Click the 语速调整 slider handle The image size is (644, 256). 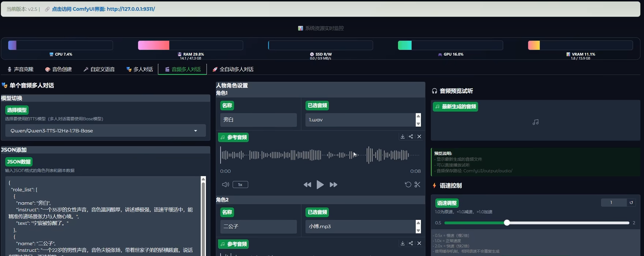click(x=507, y=223)
